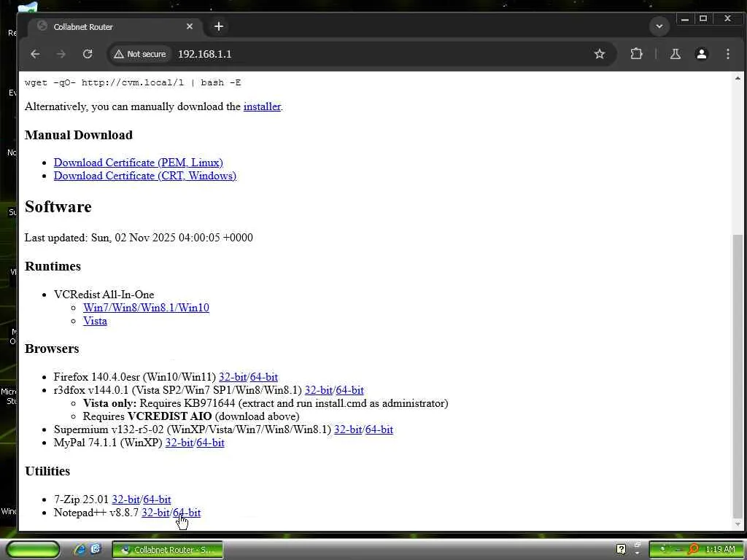Download Notepad++ v8.8.7 64-bit

187,513
